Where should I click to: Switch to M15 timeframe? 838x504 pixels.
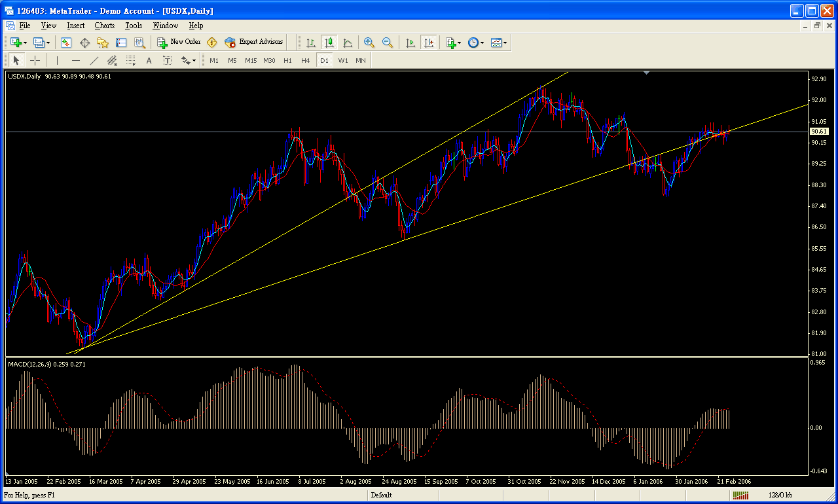coord(251,60)
